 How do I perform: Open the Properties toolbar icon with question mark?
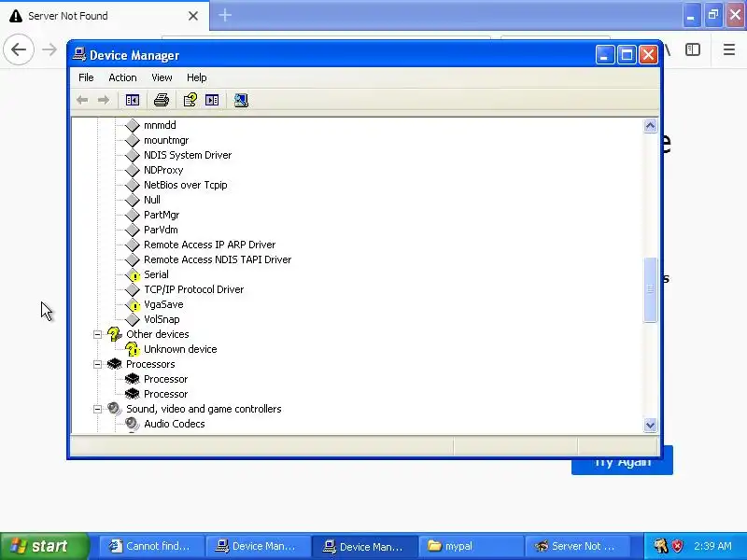click(x=190, y=100)
